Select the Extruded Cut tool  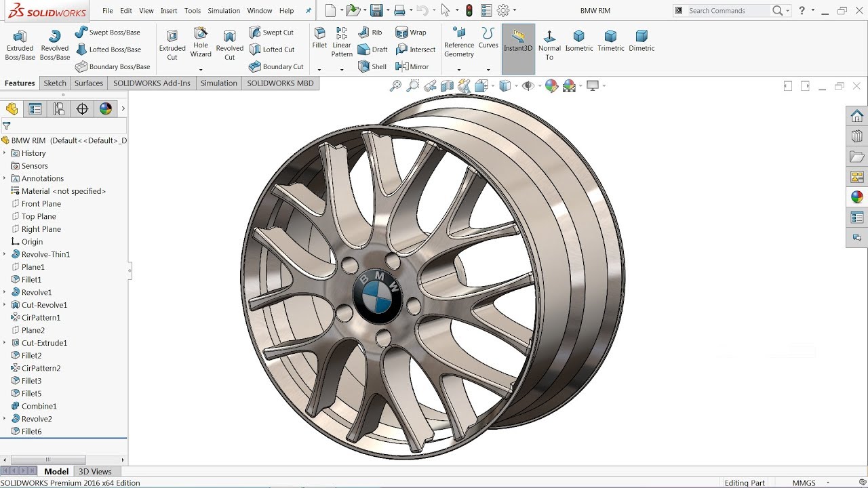tap(172, 45)
